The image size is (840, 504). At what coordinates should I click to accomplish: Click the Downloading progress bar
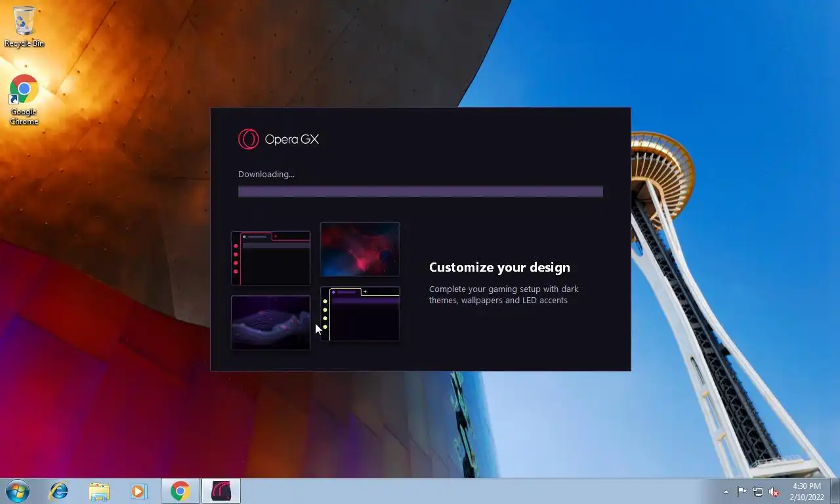tap(420, 192)
